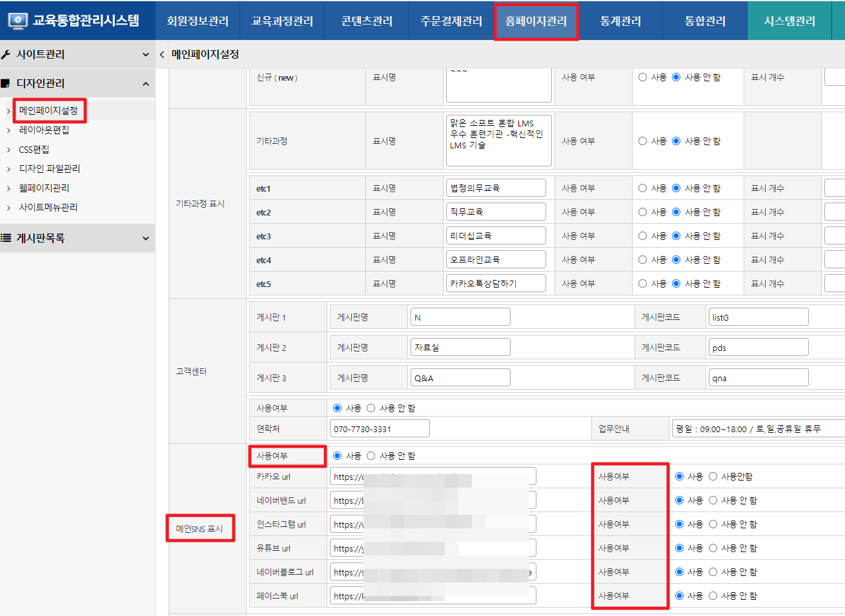
Task: Go to CSS편집 in the sidebar
Action: pyautogui.click(x=34, y=149)
